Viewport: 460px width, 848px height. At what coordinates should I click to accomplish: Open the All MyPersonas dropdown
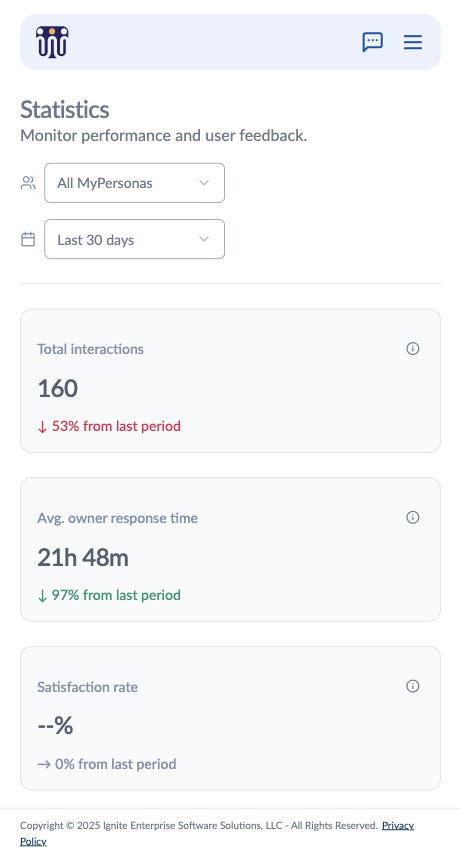134,183
